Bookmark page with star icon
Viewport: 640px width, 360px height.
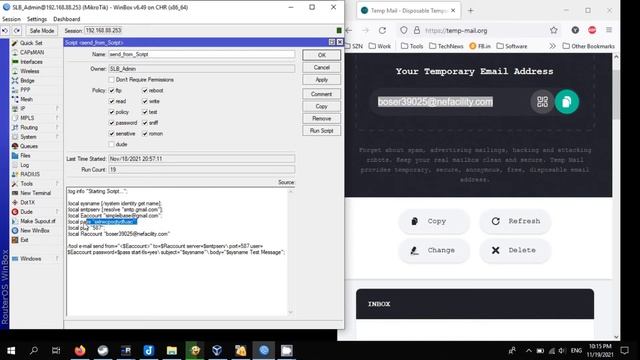tap(553, 30)
